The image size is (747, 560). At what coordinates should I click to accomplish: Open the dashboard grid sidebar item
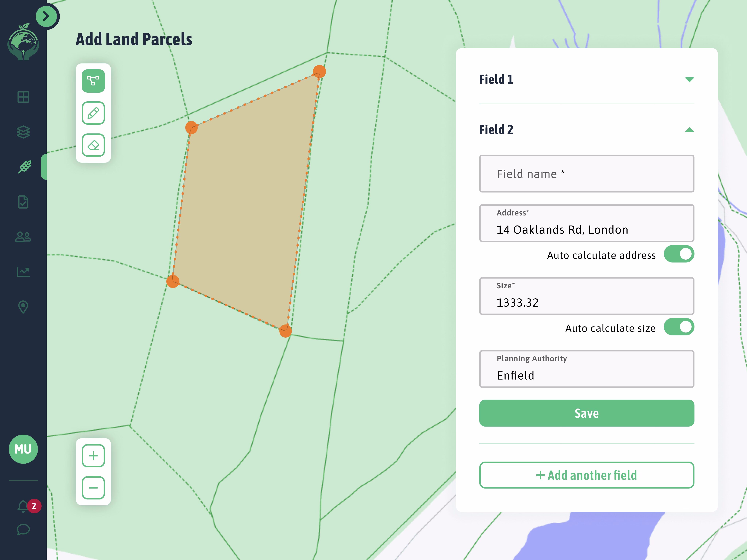23,97
